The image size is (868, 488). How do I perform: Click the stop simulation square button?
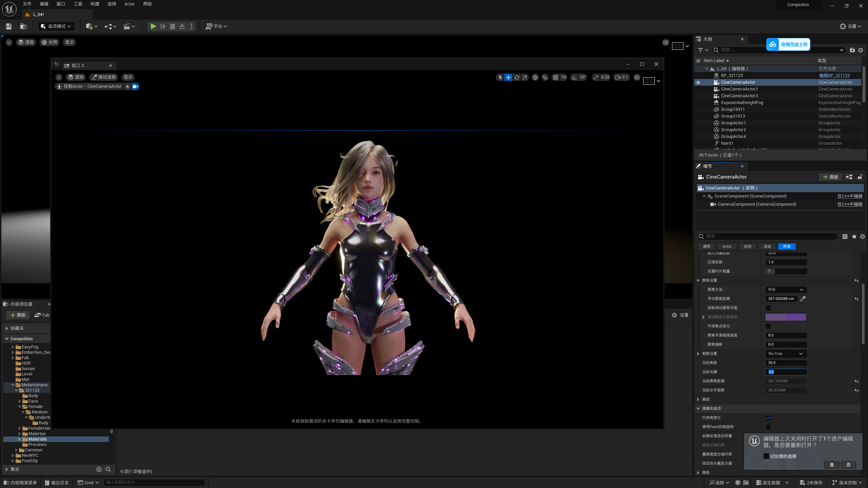tap(173, 26)
